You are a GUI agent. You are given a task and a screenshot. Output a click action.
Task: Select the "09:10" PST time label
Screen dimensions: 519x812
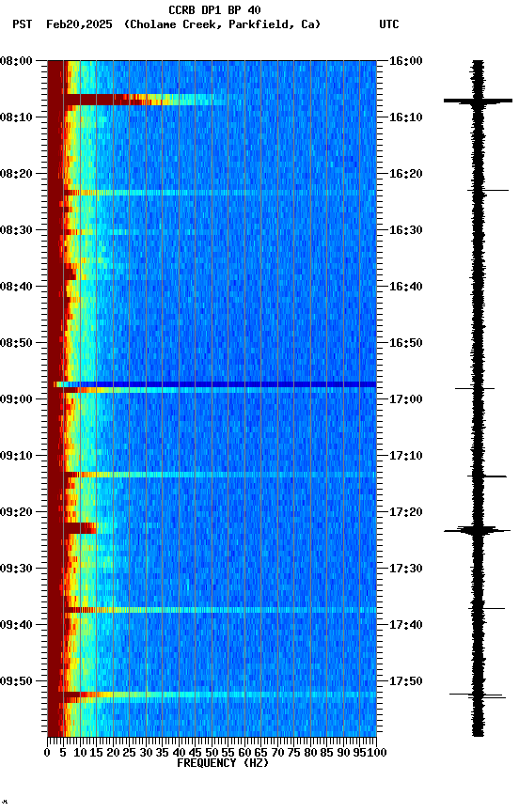click(16, 456)
